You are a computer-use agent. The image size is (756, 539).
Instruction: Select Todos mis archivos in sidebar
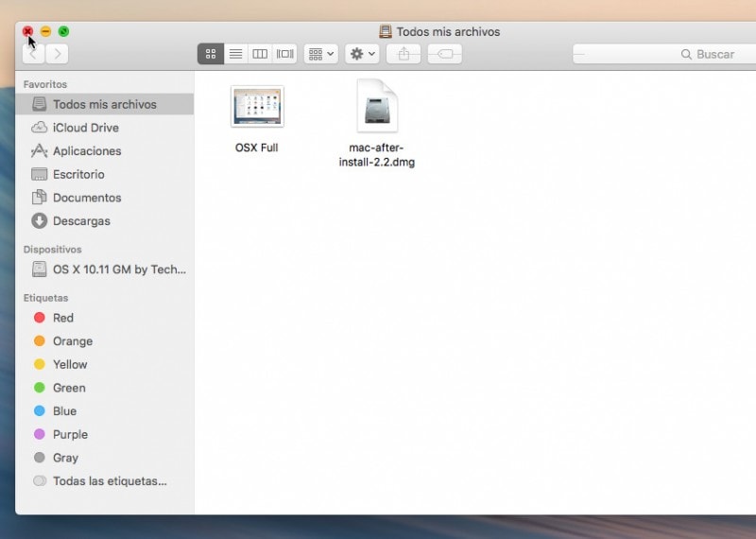pos(105,104)
